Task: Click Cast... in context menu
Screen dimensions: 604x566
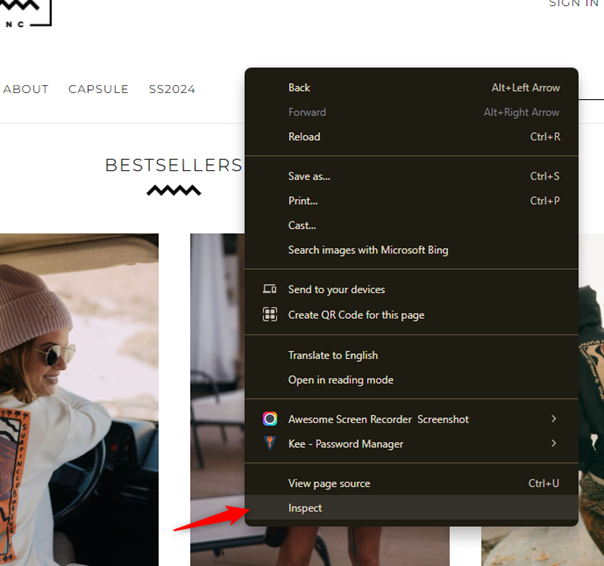Action: point(302,226)
